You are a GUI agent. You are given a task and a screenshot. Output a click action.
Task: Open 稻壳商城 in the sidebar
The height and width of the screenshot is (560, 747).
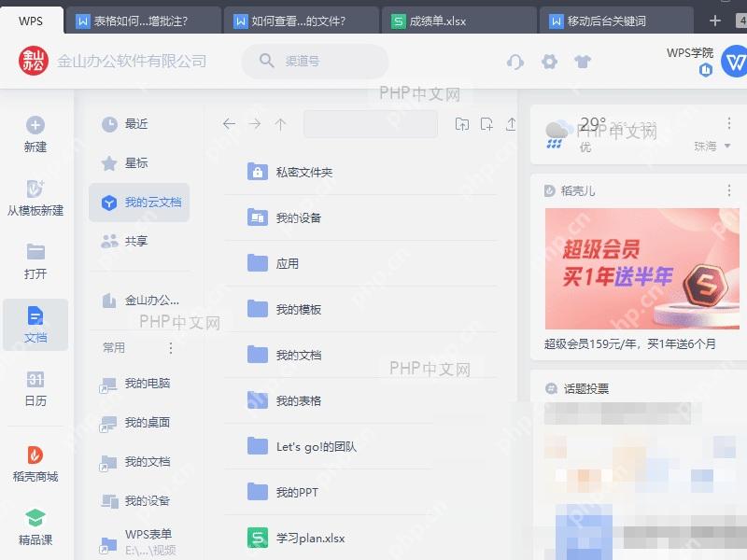pyautogui.click(x=35, y=464)
